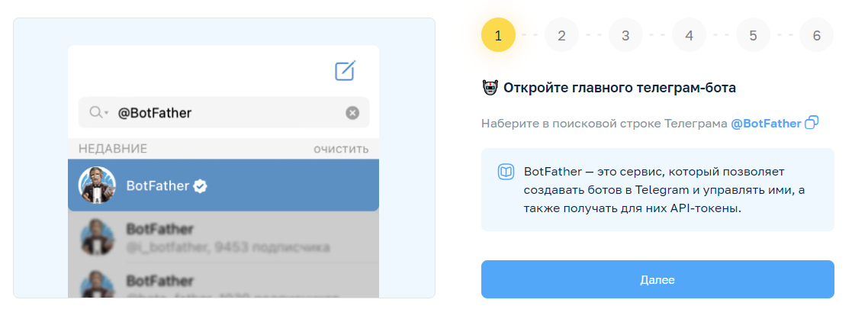
Task: Go to step 3
Action: click(x=625, y=35)
